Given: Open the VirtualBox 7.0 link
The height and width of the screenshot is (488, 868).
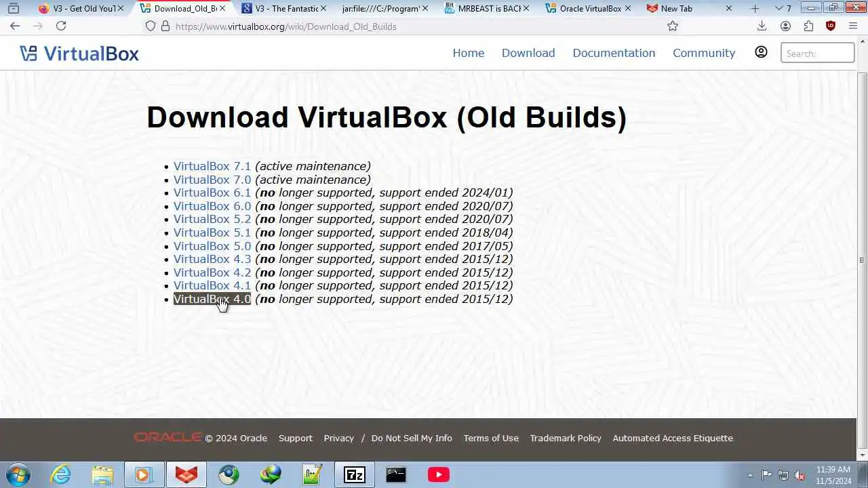Looking at the screenshot, I should (212, 180).
